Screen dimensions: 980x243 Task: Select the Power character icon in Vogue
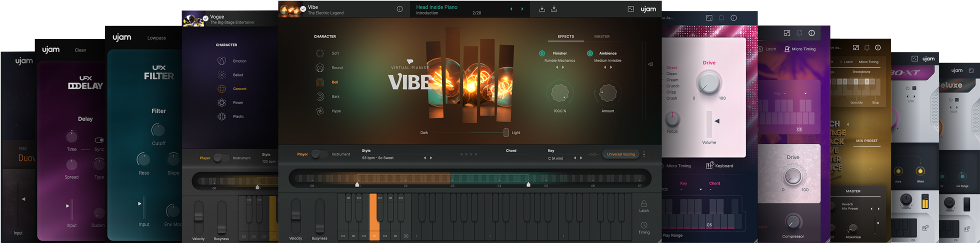[x=221, y=102]
